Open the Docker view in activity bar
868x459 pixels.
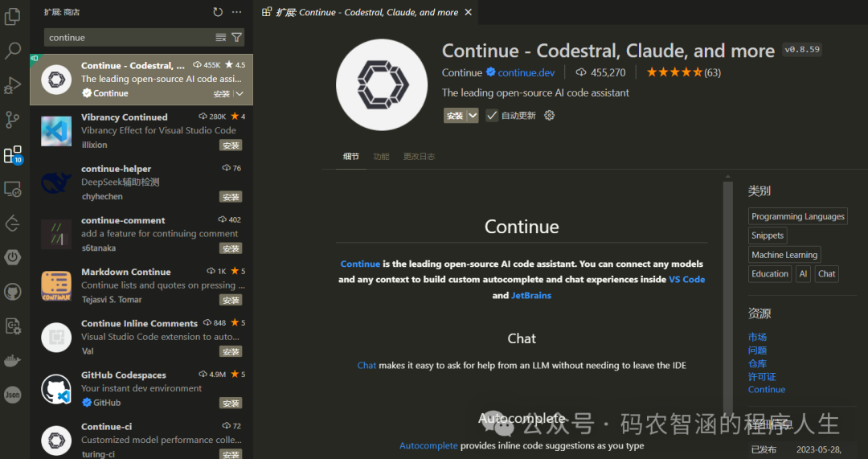(12, 360)
